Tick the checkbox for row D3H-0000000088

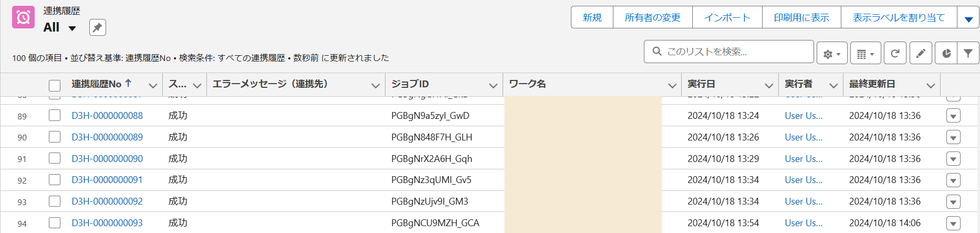click(55, 115)
